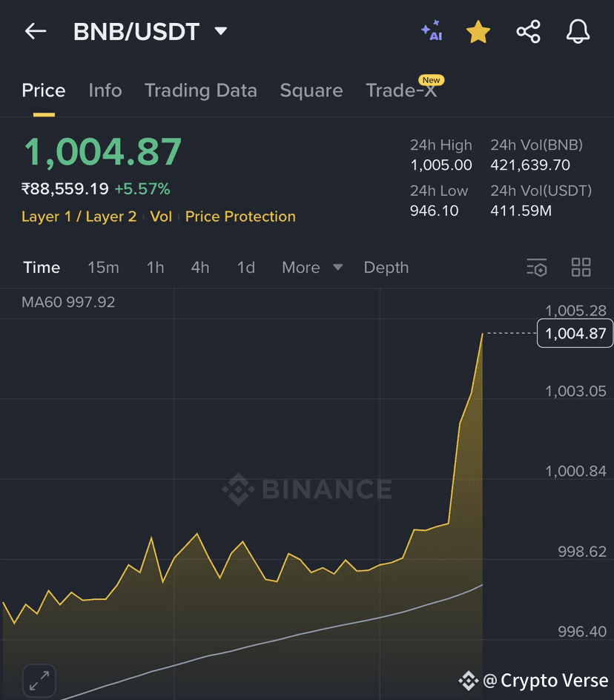Open the AI assistant sparkle icon
The height and width of the screenshot is (700, 614).
pos(432,31)
